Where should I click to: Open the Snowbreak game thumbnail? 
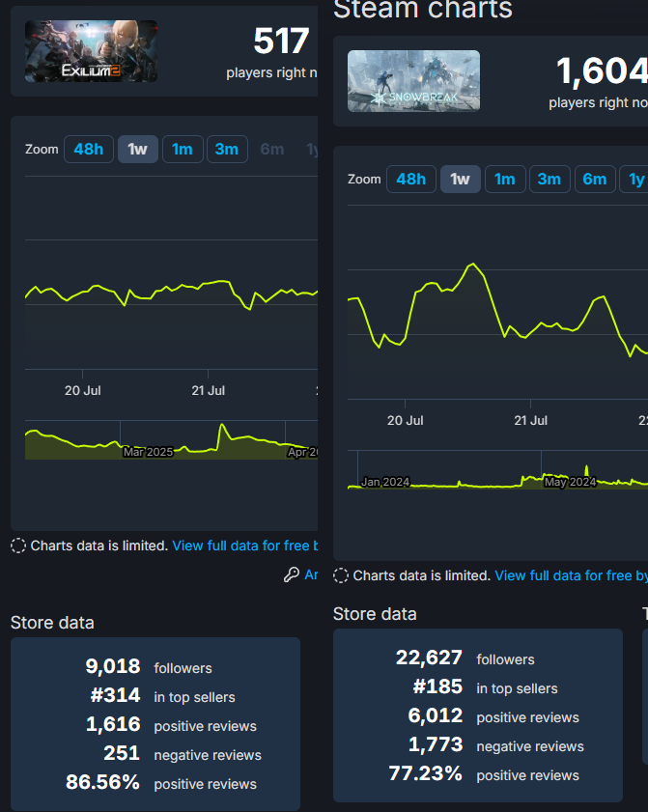pyautogui.click(x=413, y=81)
